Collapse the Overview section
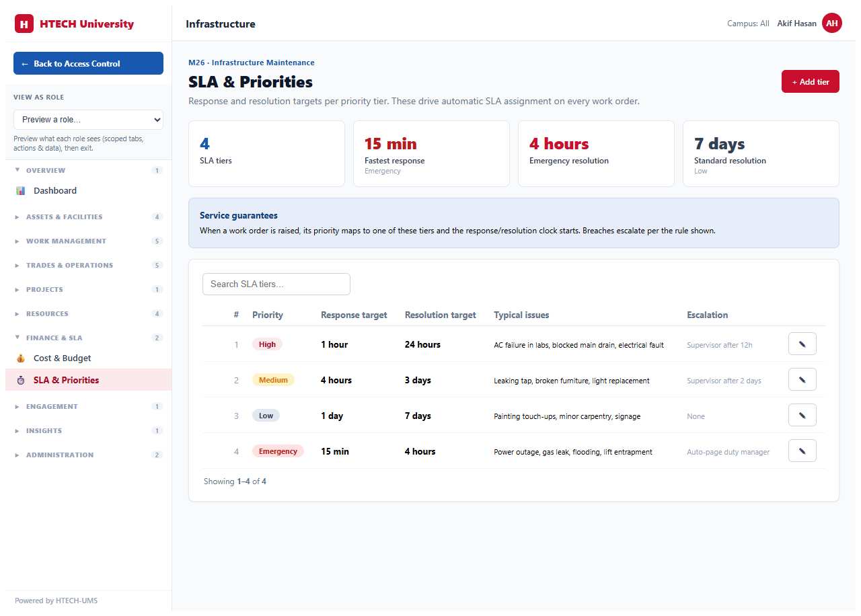861x616 pixels. (88, 171)
